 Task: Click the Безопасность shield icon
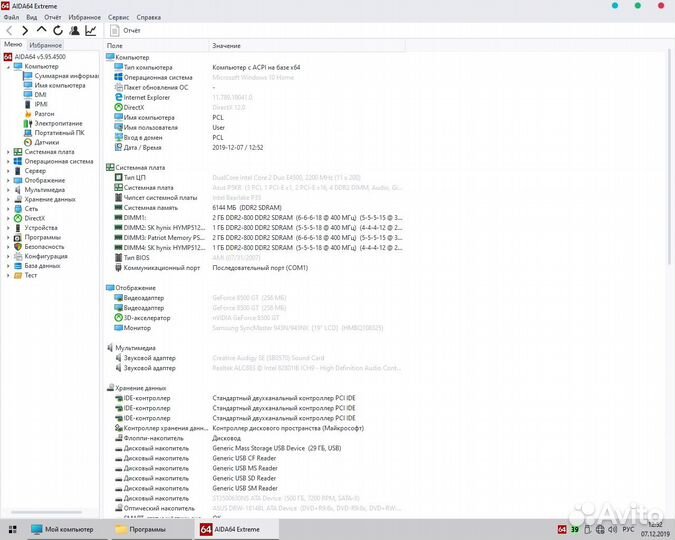18,247
